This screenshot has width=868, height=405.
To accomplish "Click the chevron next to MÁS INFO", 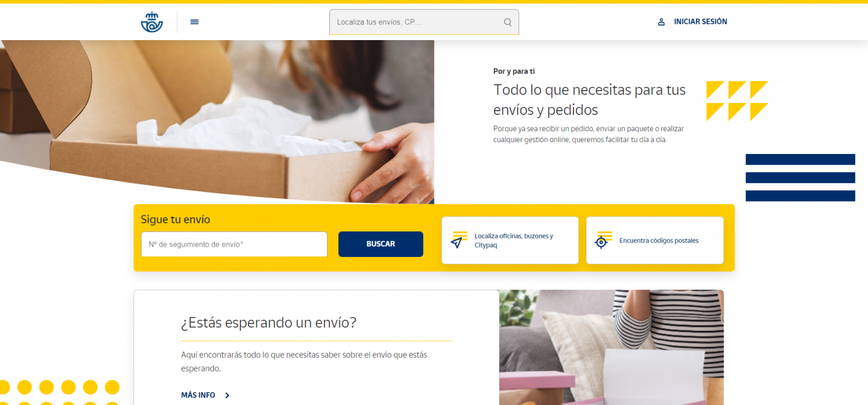I will (227, 395).
